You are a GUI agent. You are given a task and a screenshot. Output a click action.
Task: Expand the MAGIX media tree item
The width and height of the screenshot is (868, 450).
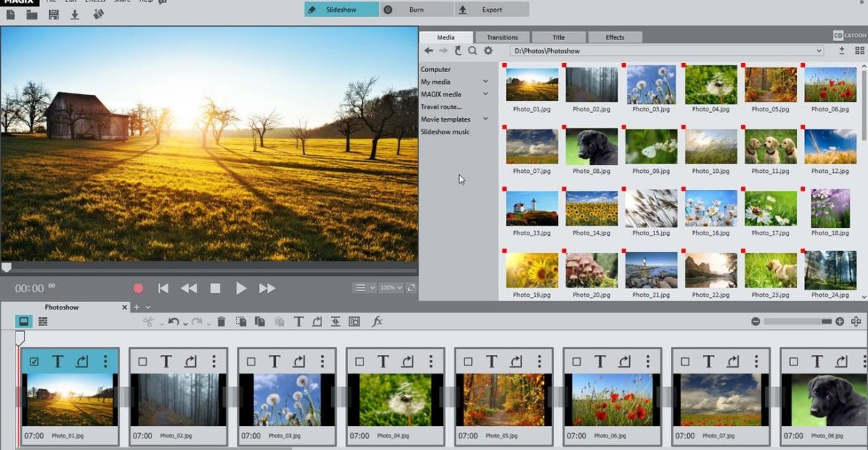pos(485,94)
